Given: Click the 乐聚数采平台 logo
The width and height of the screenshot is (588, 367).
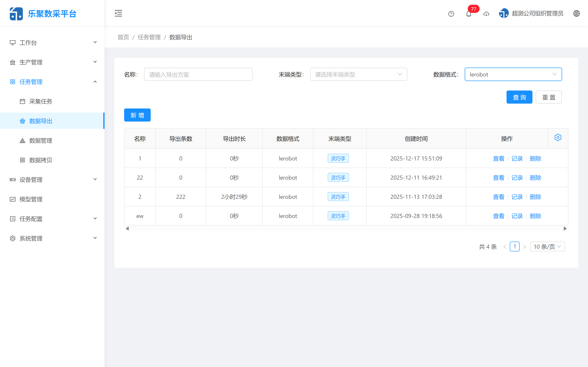Looking at the screenshot, I should click(43, 13).
